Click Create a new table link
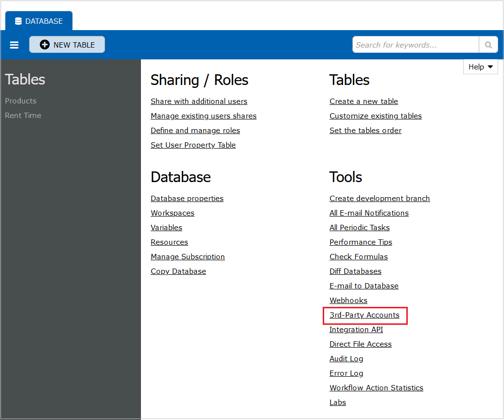The height and width of the screenshot is (420, 504). (x=364, y=101)
